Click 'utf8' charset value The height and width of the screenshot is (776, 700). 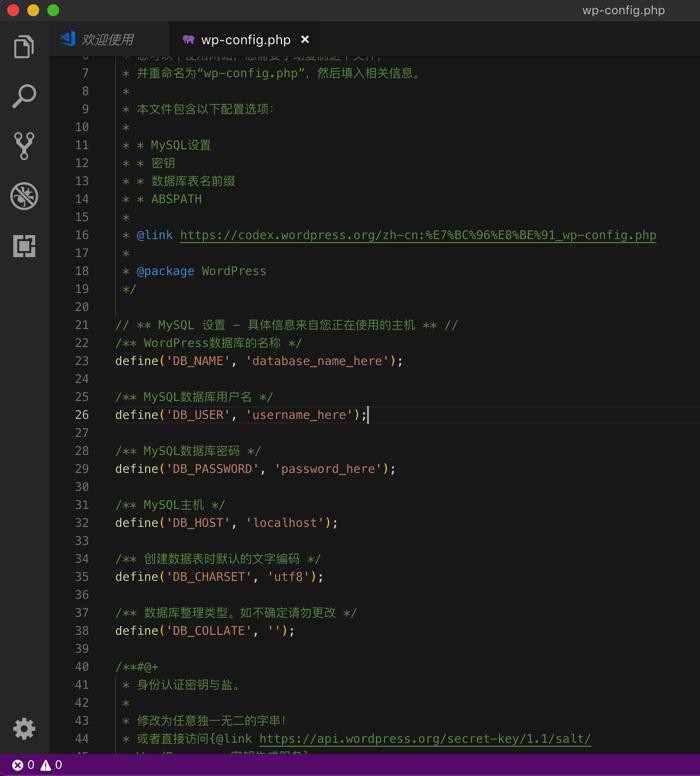tap(288, 577)
